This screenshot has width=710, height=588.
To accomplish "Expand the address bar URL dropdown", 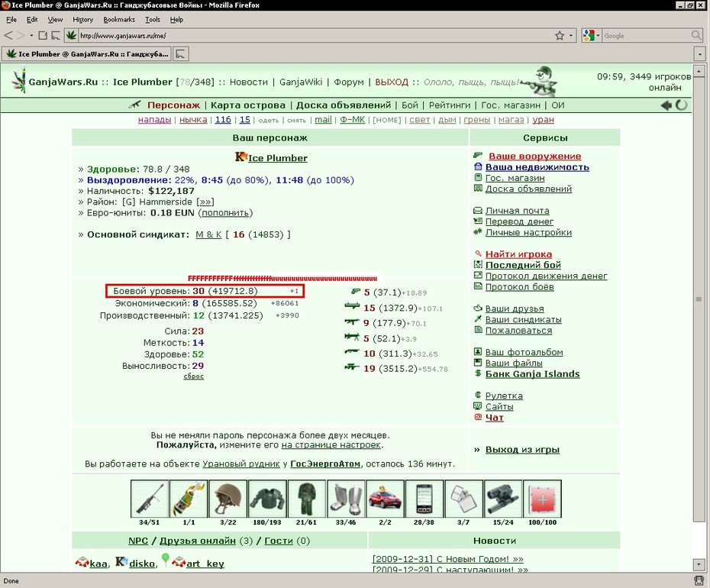I will coord(571,35).
